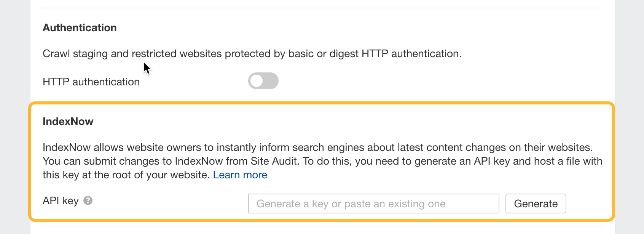The height and width of the screenshot is (234, 644).
Task: Enable the HTTP authentication toggle
Action: (263, 81)
